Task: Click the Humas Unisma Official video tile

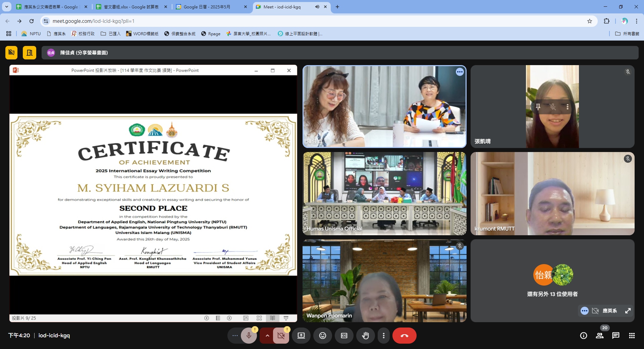Action: tap(384, 193)
